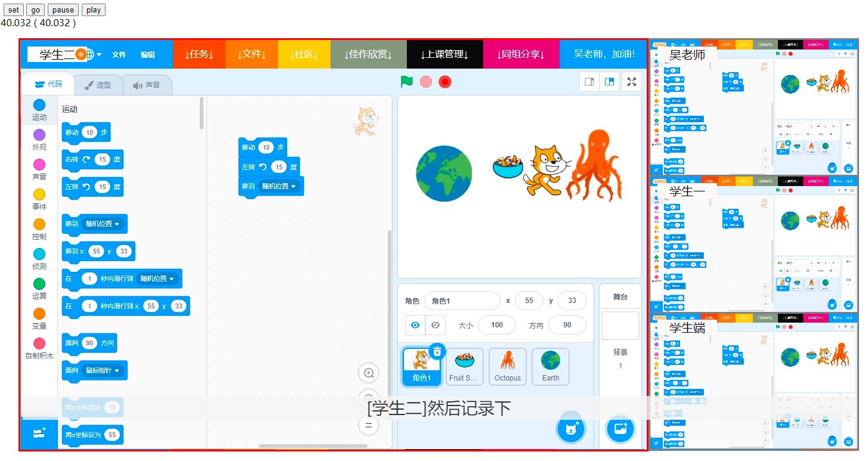Expand 随机位置 dropdown in 秒内滑行到 block
The image size is (868, 461).
157,279
